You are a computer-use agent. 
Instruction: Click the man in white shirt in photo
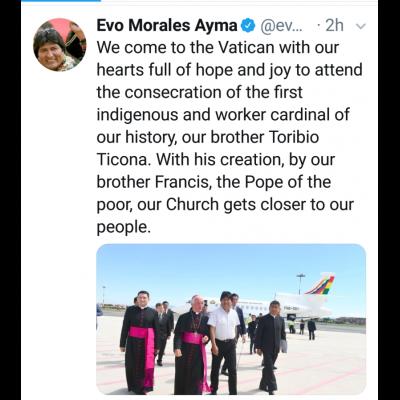(224, 342)
